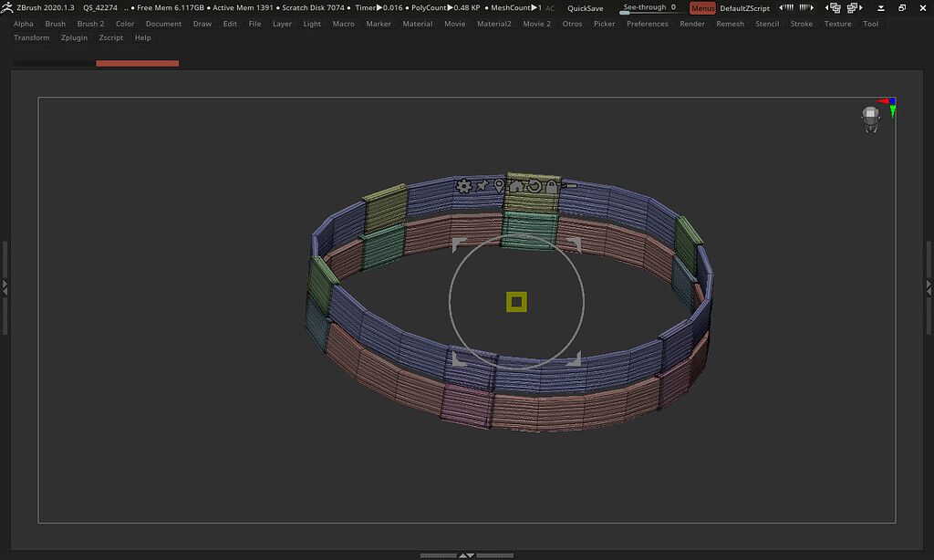
Task: Click the DefaultZScript button
Action: [744, 8]
